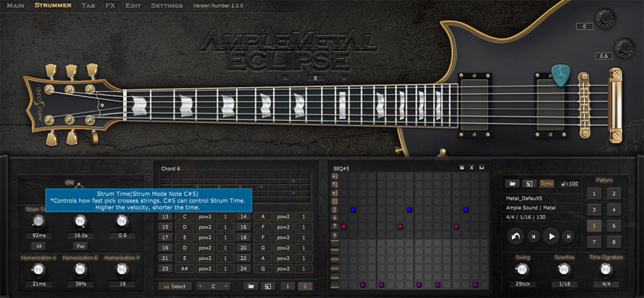The image size is (644, 298).
Task: Click the Quantise knob
Action: click(x=563, y=269)
